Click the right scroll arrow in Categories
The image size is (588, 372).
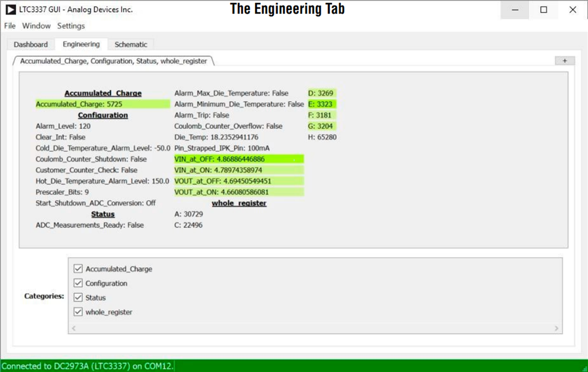[x=557, y=328]
